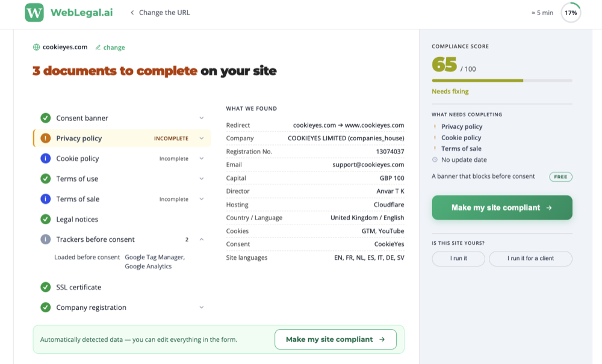
Task: Expand the Privacy policy row chevron
Action: point(202,138)
